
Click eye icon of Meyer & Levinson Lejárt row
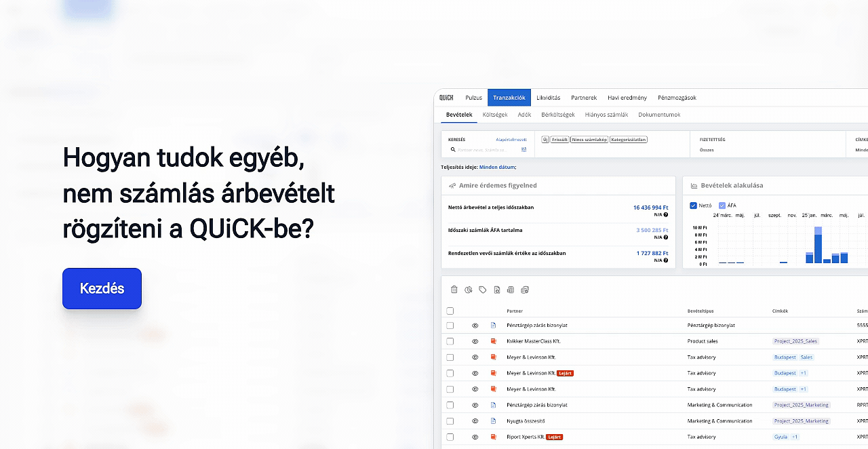pos(475,373)
